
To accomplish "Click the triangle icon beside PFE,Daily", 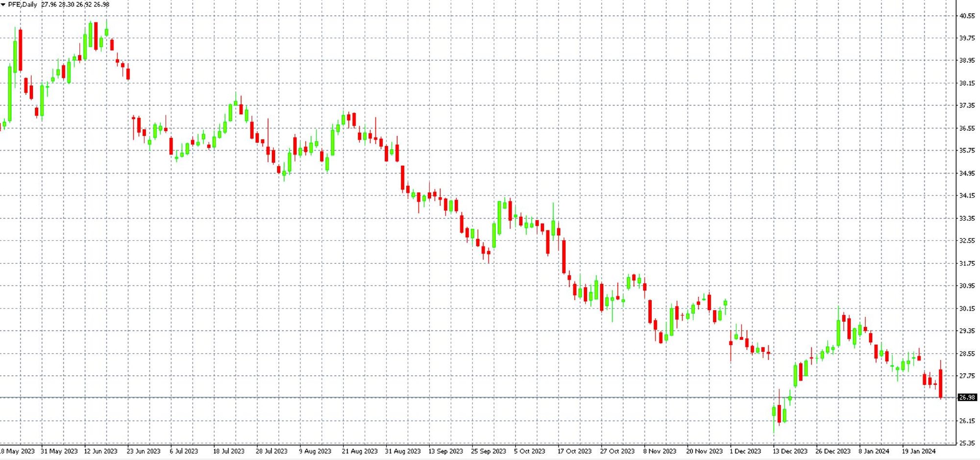I will (x=3, y=4).
